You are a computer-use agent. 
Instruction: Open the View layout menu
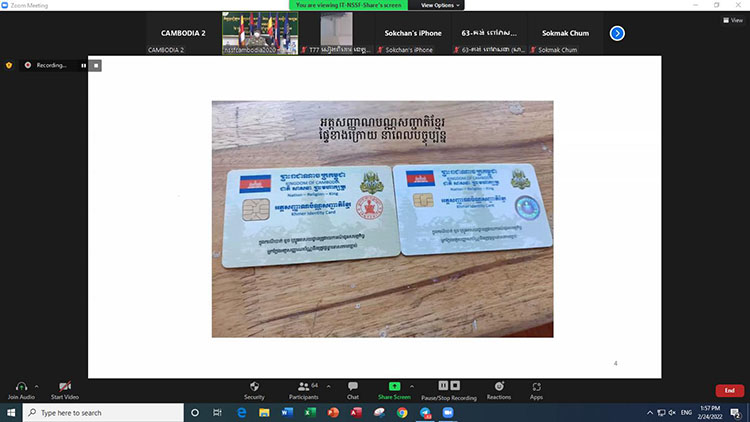coord(732,20)
